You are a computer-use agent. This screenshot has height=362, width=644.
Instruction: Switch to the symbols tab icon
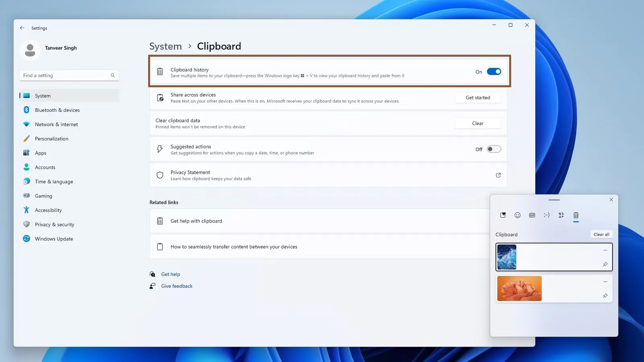click(561, 215)
